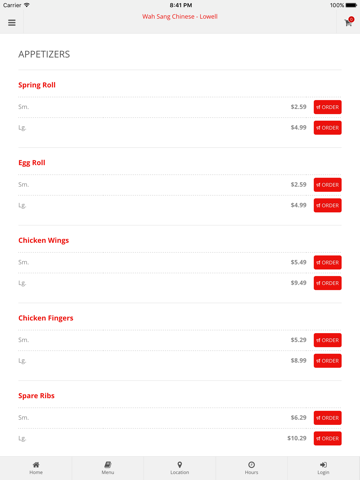Order the small Egg Roll
Viewport: 360px width, 480px height.
coord(327,185)
